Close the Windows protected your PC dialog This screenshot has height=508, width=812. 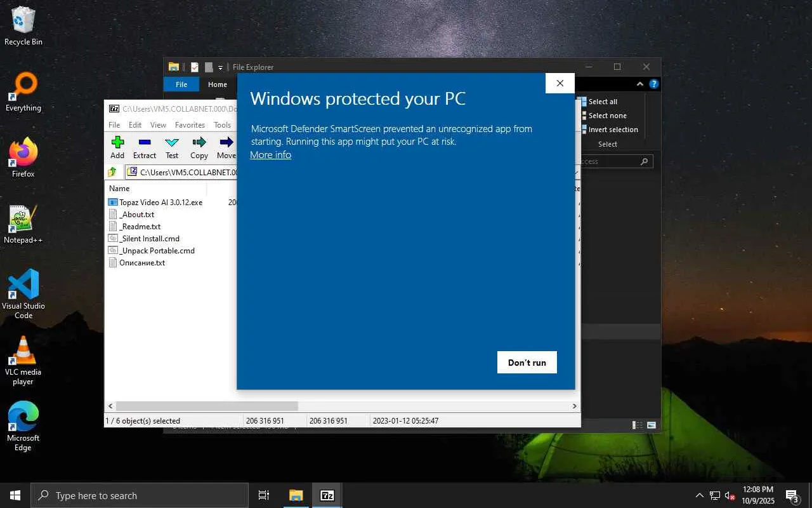560,83
